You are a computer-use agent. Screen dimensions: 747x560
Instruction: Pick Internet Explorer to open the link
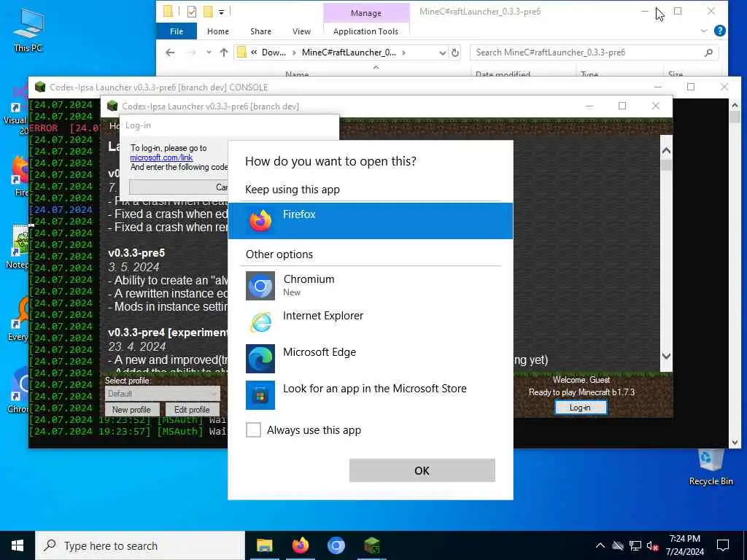pyautogui.click(x=370, y=322)
